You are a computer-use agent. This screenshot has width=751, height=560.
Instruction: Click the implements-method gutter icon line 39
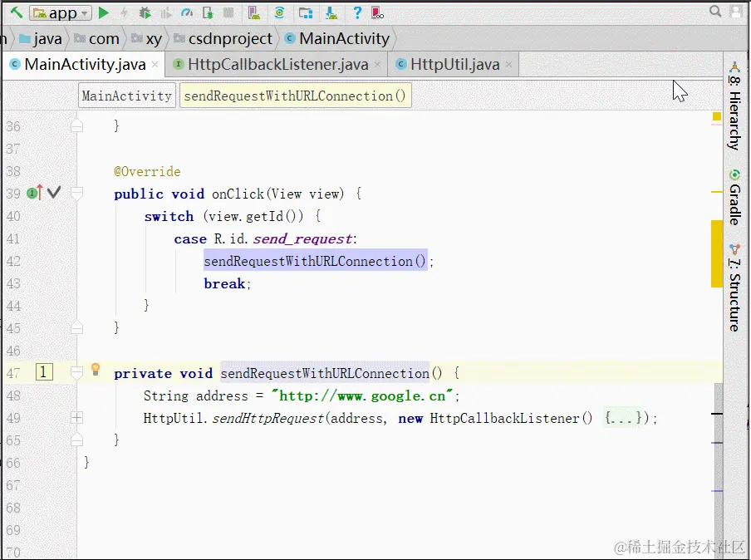point(35,193)
